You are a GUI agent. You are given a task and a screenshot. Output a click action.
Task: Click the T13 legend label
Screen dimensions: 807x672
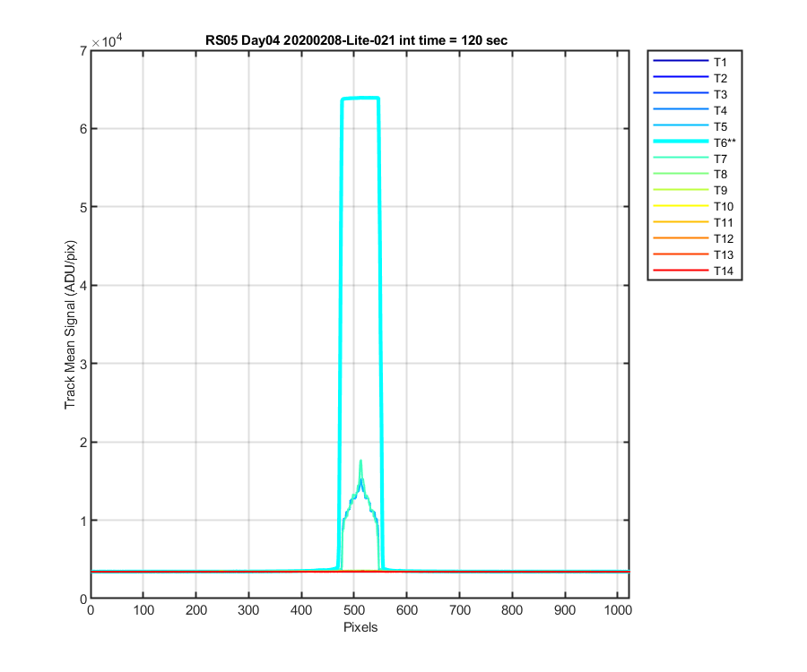(723, 254)
